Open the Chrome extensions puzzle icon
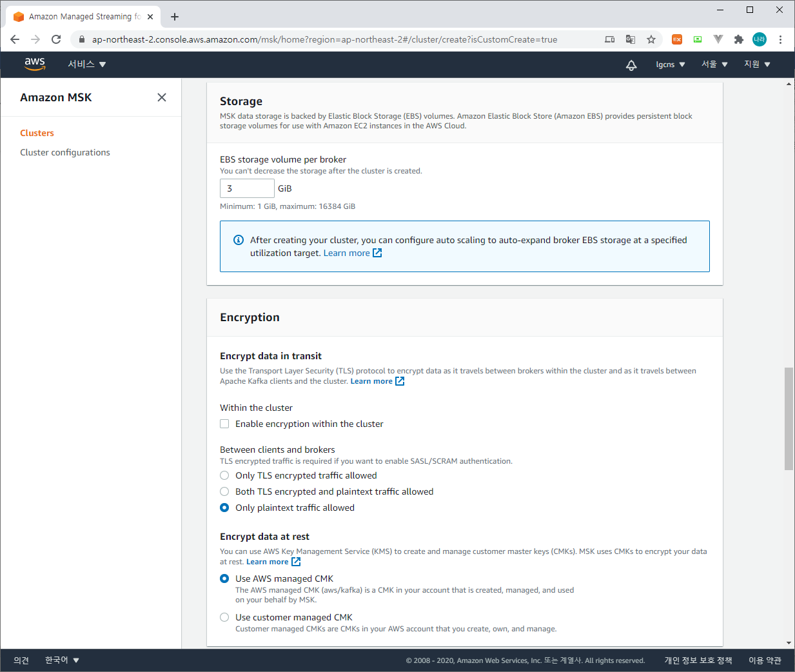 click(739, 39)
